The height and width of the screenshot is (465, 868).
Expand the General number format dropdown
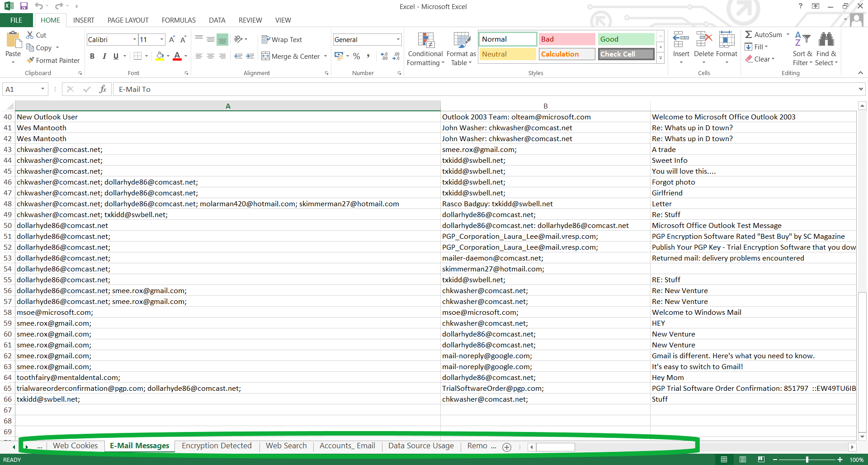coord(398,40)
